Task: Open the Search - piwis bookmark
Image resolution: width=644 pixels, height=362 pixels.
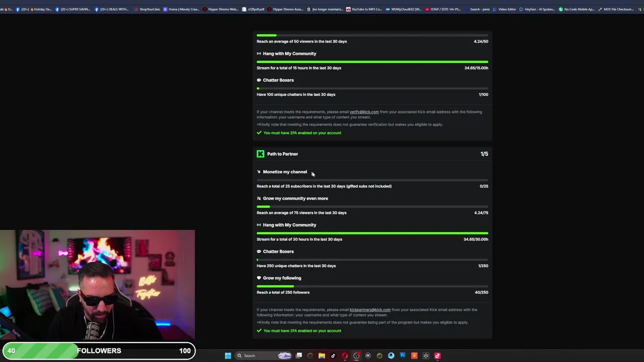Action: pyautogui.click(x=477, y=9)
